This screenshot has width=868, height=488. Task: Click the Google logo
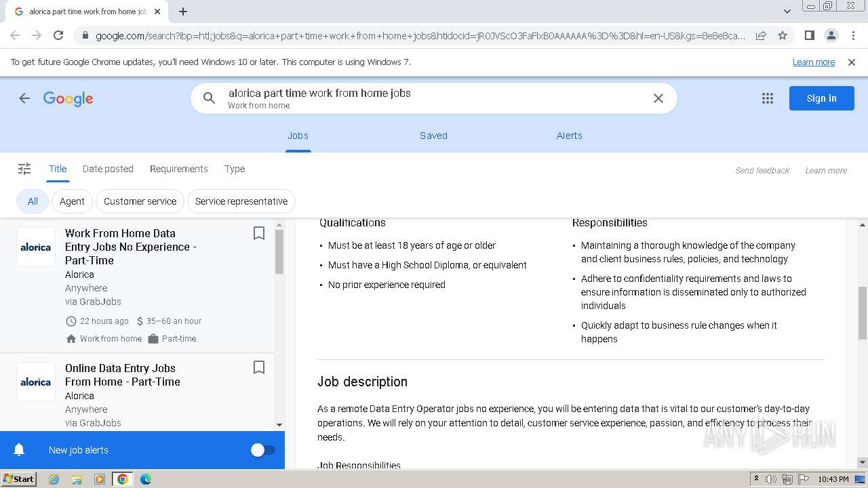pyautogui.click(x=68, y=99)
